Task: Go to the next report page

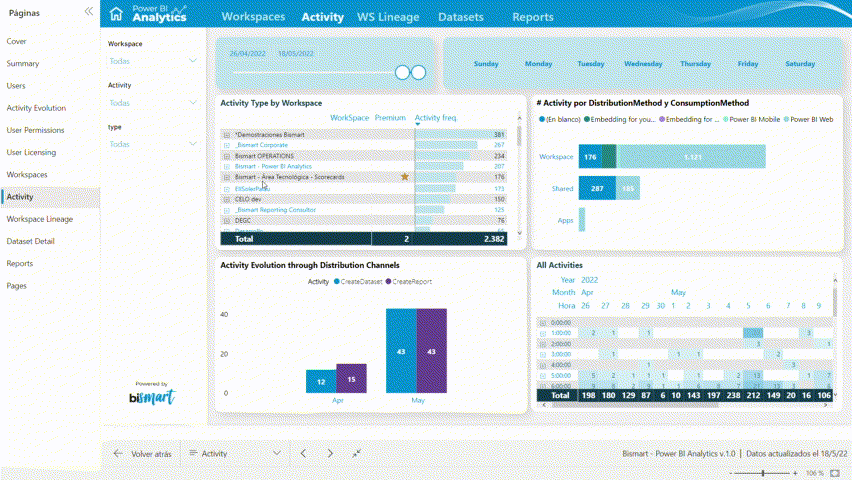Action: point(330,453)
